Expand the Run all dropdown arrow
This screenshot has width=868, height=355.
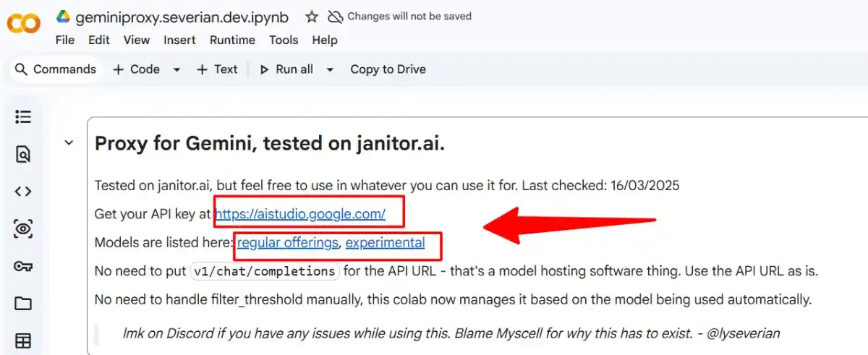pos(330,70)
